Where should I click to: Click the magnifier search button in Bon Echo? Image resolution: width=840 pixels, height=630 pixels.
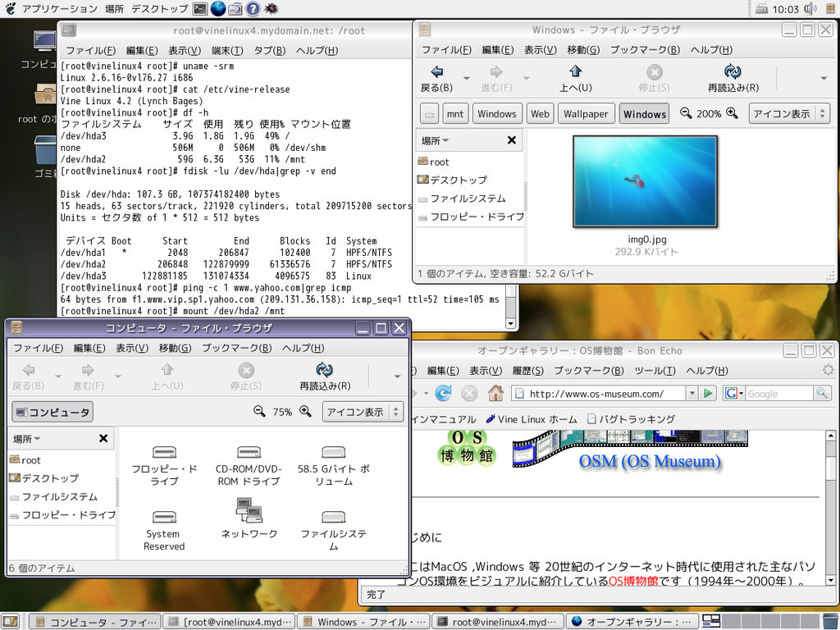(x=821, y=394)
